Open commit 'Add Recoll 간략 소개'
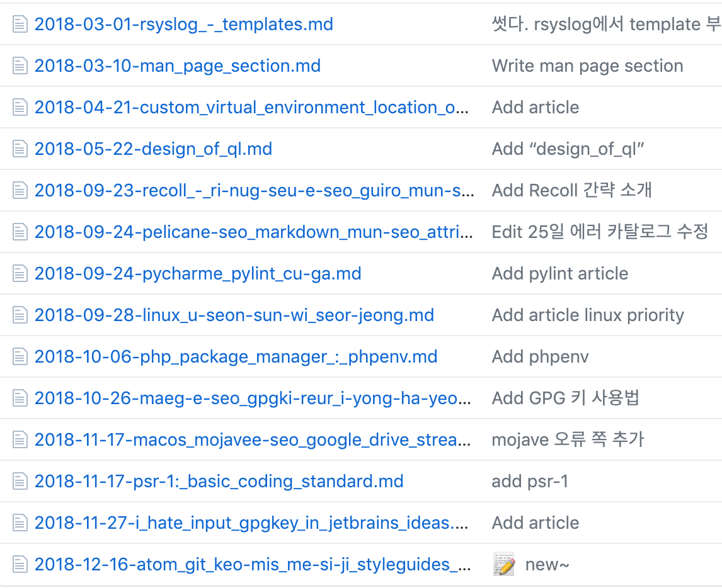722x588 pixels. coord(572,190)
